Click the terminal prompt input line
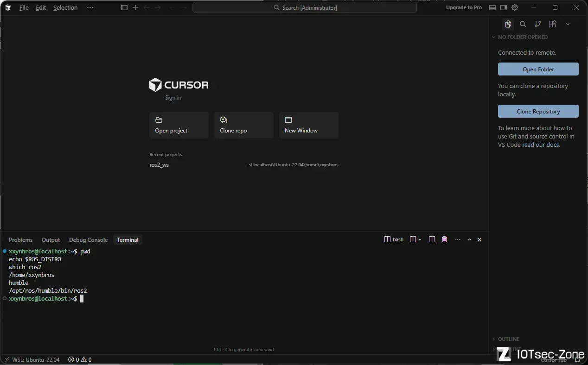 [x=46, y=299]
